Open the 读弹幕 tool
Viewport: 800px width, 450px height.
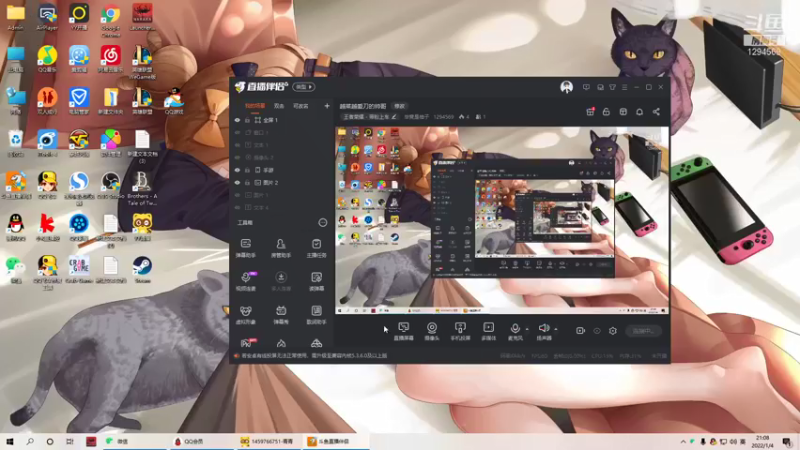(316, 281)
